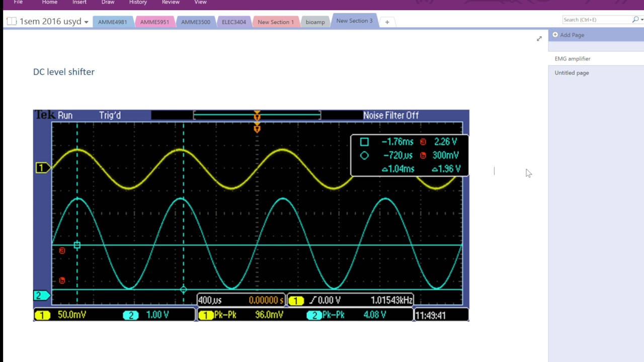Click the search magnifier icon
Viewport: 644px width, 362px height.
[x=635, y=20]
